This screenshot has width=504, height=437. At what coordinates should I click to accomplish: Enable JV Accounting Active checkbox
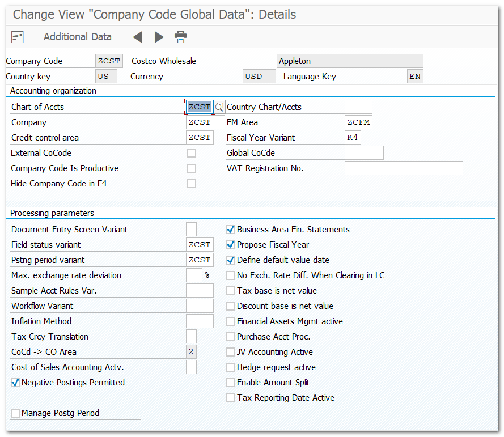point(231,352)
